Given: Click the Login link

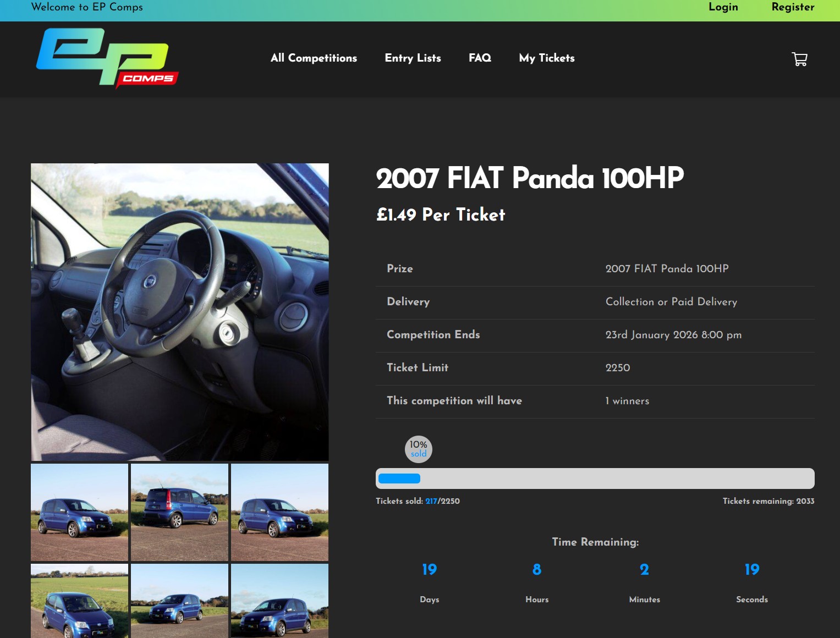Looking at the screenshot, I should (723, 7).
